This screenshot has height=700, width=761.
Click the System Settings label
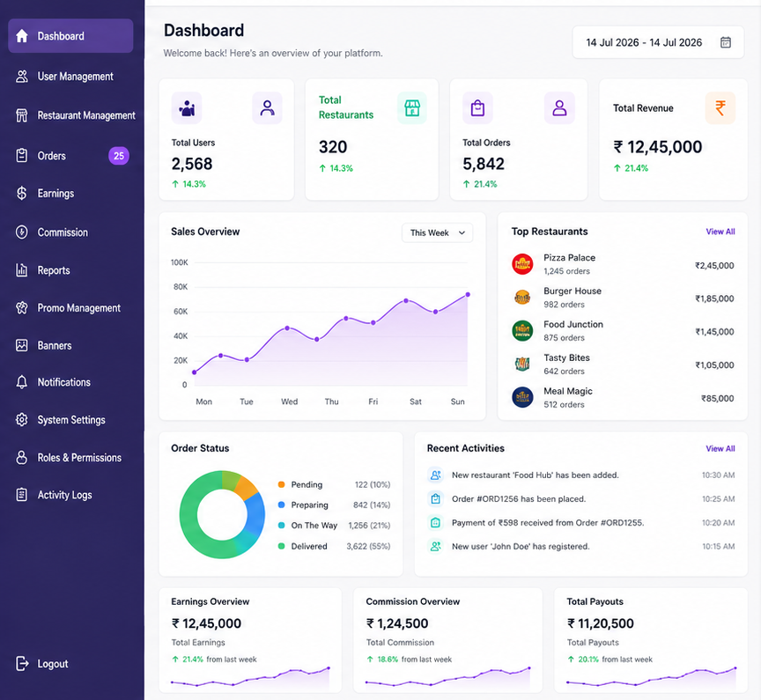click(x=71, y=420)
